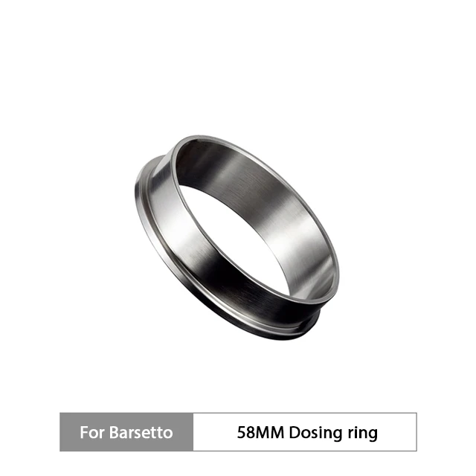This screenshot has height=476, width=476.
Task: Click the right edge of the white label box
Action: 416,432
